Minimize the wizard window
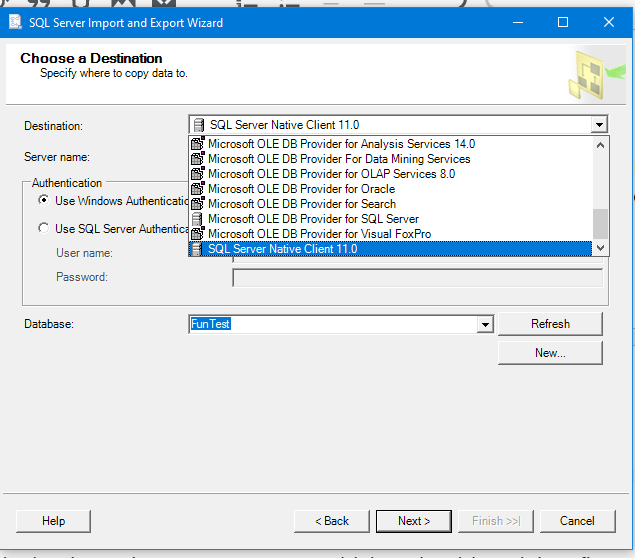 coord(518,22)
